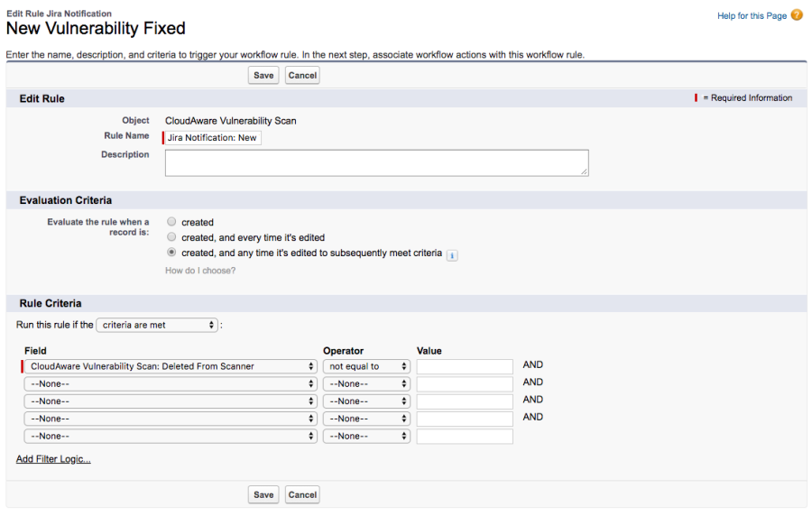This screenshot has height=516, width=812.
Task: Click the 'Add Filter Logic...' link
Action: pos(53,459)
